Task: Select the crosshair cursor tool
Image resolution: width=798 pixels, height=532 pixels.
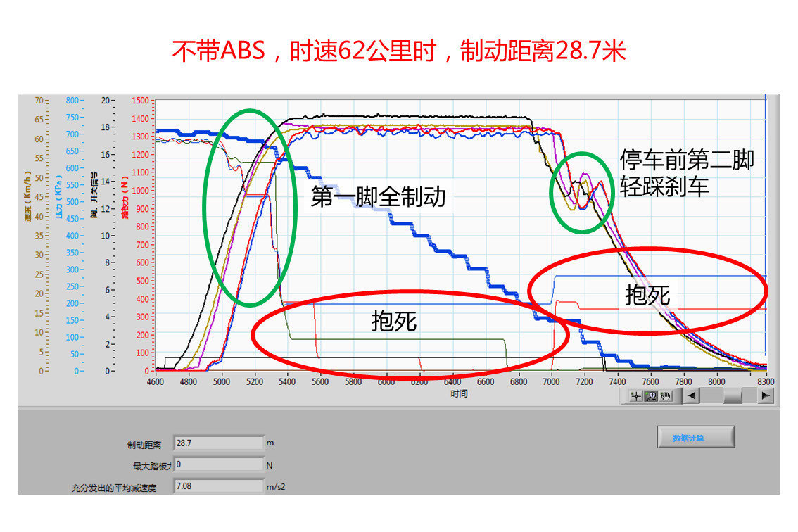Action: tap(637, 396)
